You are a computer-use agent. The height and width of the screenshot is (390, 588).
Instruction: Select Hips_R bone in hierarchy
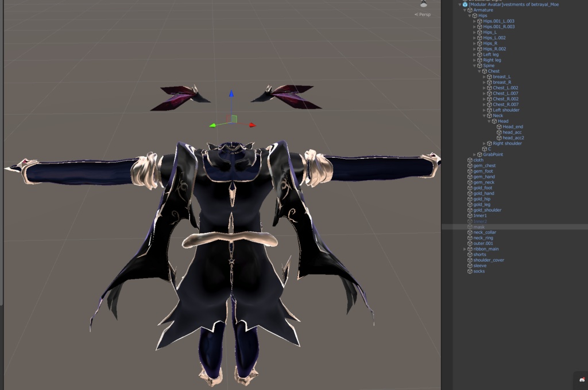click(490, 44)
